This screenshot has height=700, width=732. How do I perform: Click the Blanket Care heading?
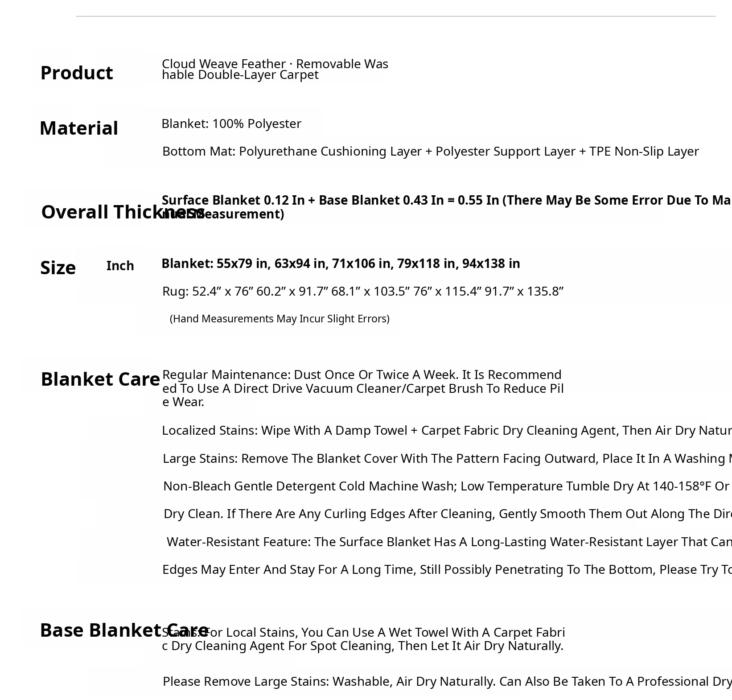coord(100,379)
